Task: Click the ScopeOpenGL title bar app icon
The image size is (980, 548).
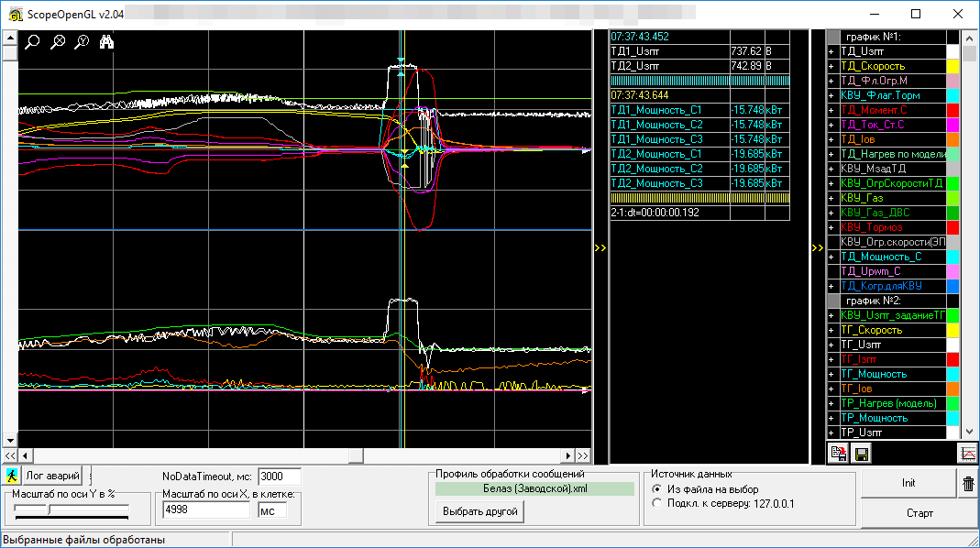Action: click(15, 14)
